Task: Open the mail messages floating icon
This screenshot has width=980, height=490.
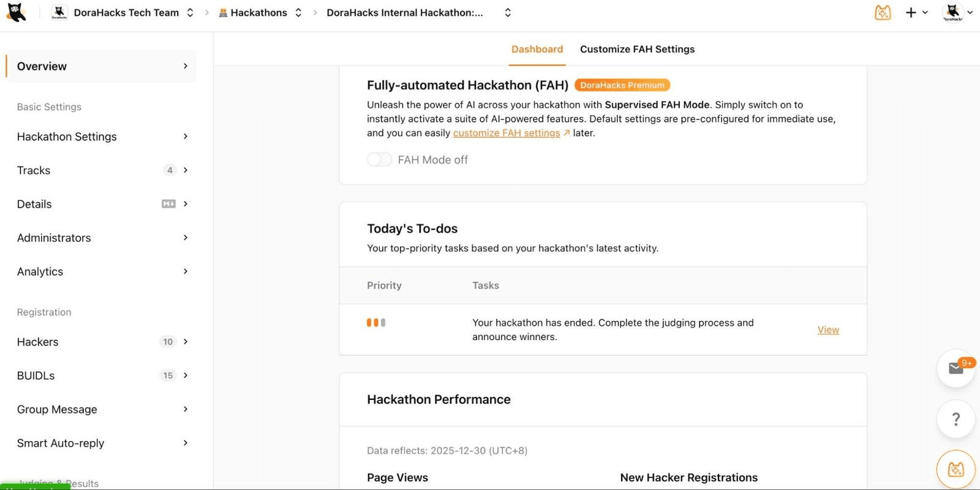Action: click(956, 368)
